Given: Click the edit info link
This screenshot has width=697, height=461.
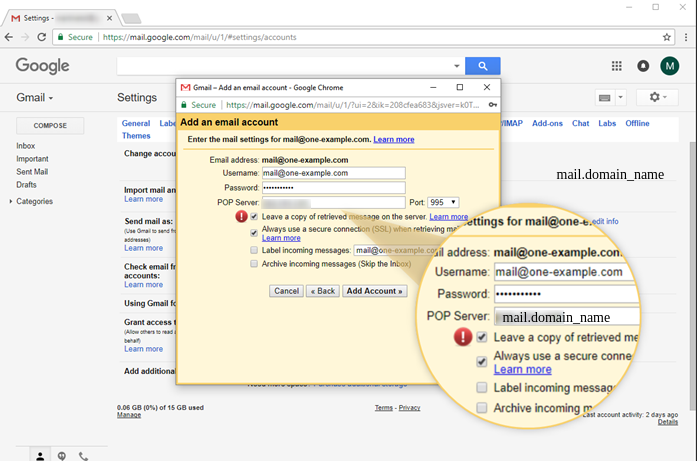Looking at the screenshot, I should click(x=605, y=221).
